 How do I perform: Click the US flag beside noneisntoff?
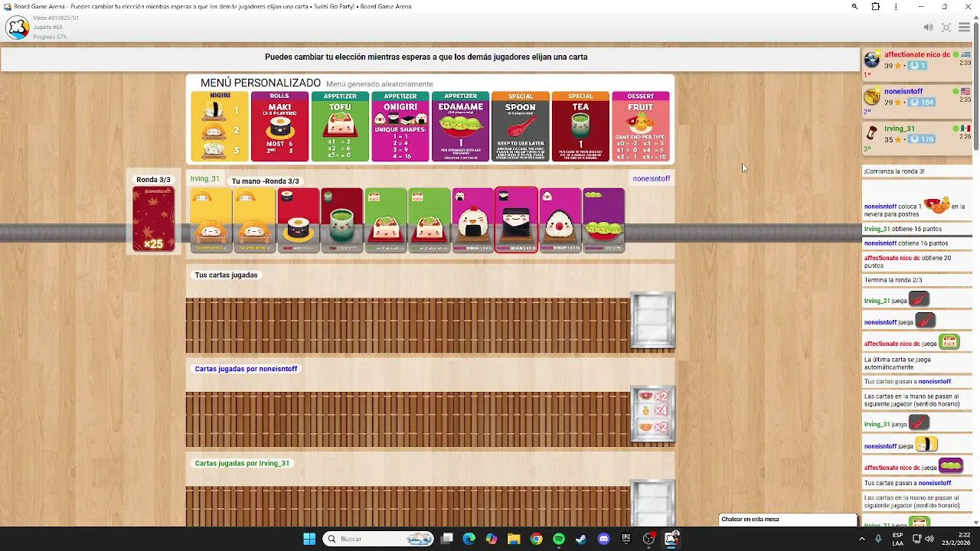point(966,92)
